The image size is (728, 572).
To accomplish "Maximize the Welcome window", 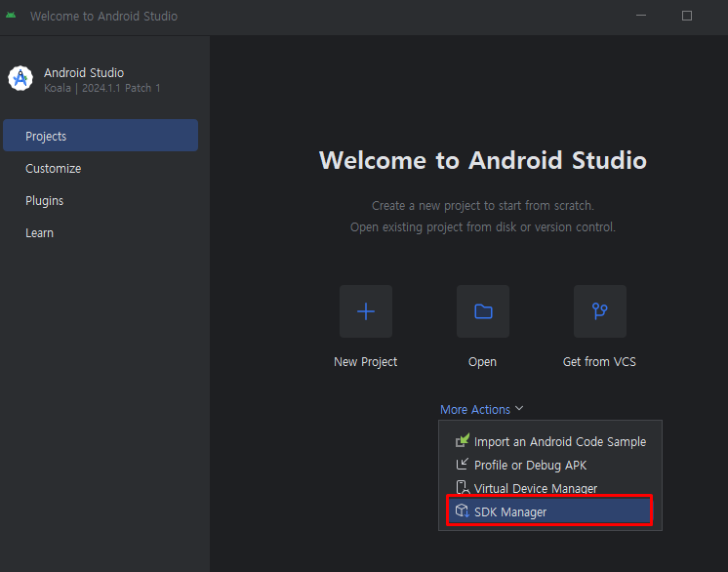I will tap(687, 16).
